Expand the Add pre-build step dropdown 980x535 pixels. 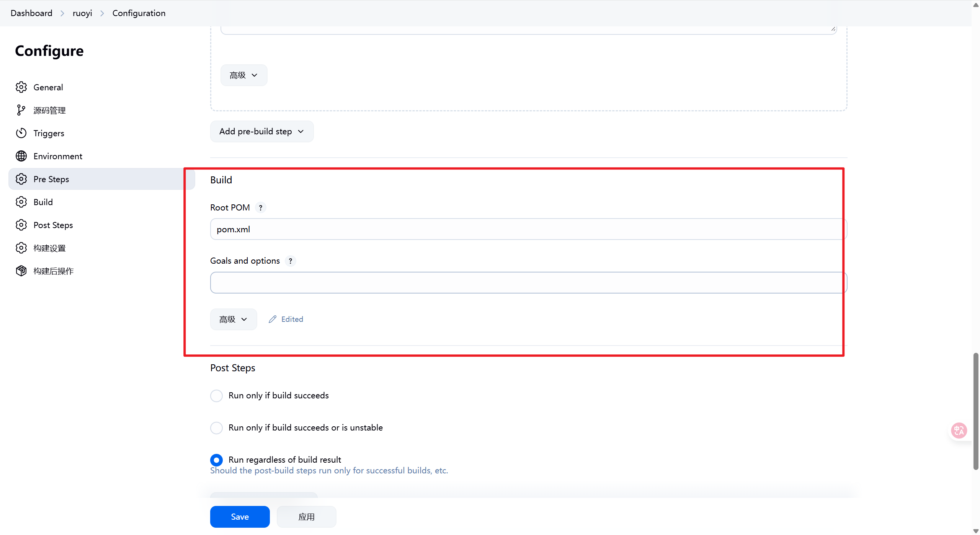click(262, 132)
